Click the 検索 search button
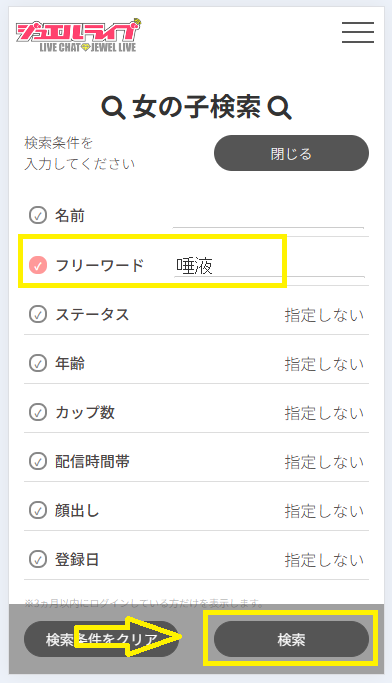This screenshot has height=683, width=392. pyautogui.click(x=291, y=639)
